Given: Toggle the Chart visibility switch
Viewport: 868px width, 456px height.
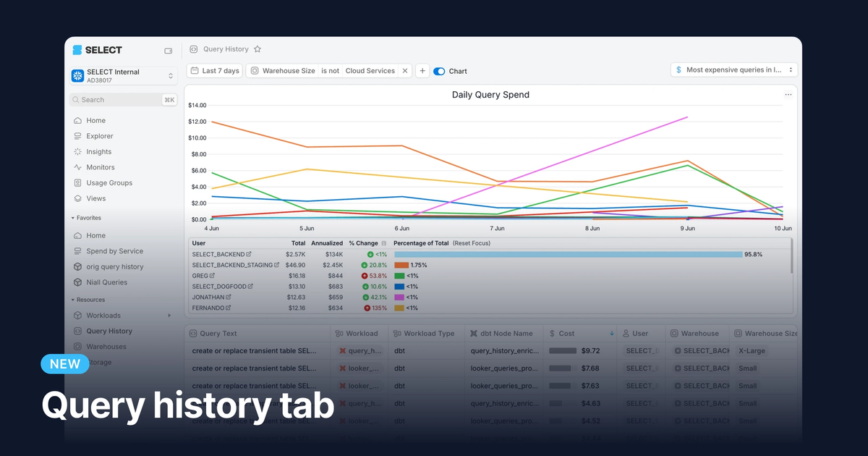Looking at the screenshot, I should point(441,71).
